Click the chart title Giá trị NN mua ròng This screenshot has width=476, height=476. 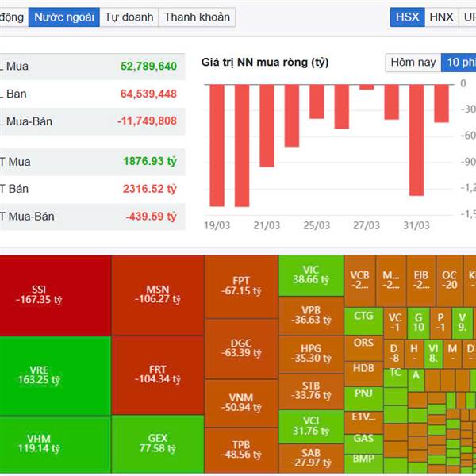coord(265,63)
